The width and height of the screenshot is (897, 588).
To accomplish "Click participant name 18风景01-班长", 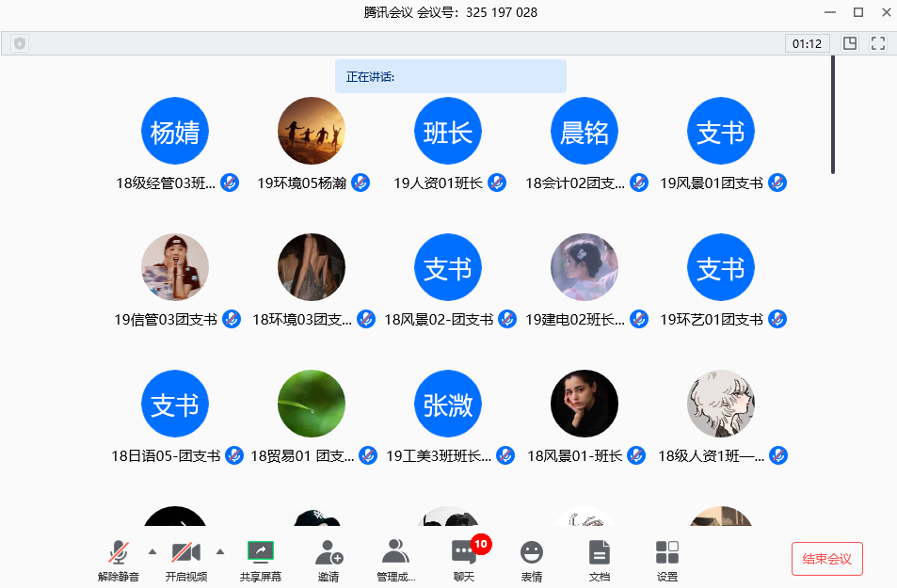I will tap(575, 456).
